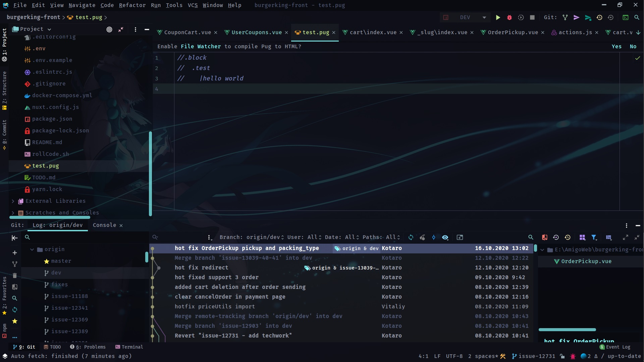Open the terminal icon in top toolbar
This screenshot has width=644, height=362.
point(626,17)
